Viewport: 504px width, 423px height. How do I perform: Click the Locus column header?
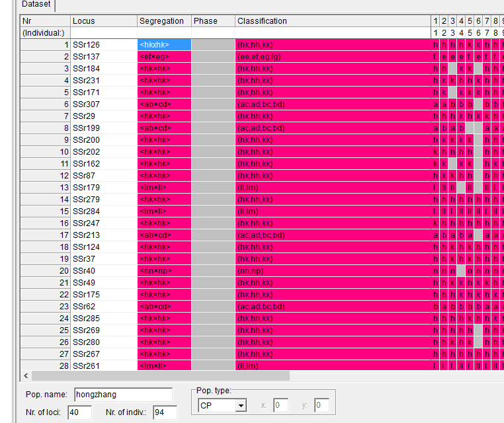tap(104, 21)
